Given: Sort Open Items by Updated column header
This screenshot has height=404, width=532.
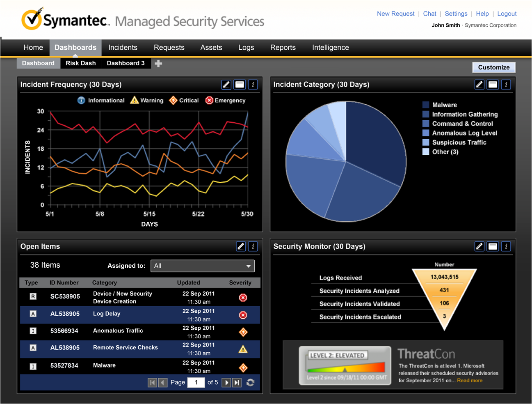Looking at the screenshot, I should (x=189, y=282).
